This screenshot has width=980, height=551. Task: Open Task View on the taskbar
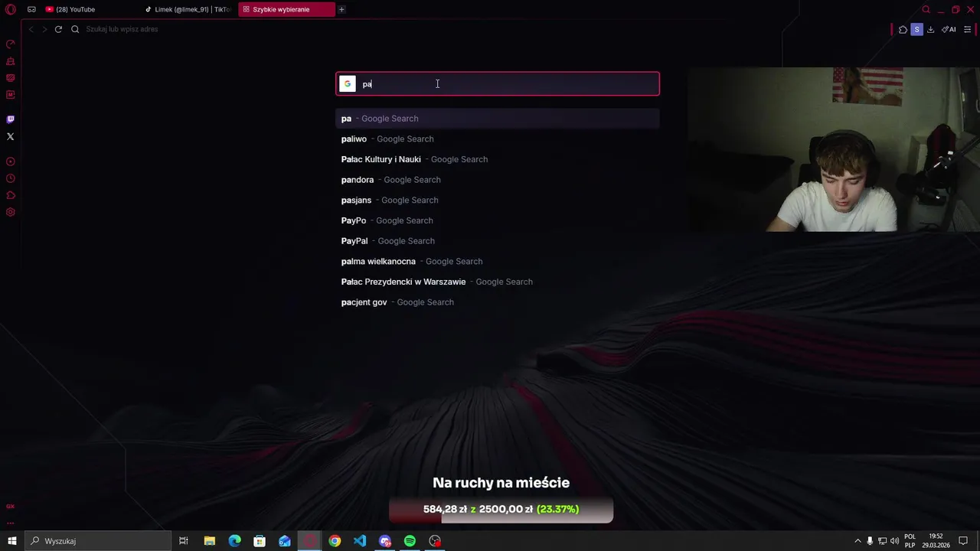click(184, 541)
